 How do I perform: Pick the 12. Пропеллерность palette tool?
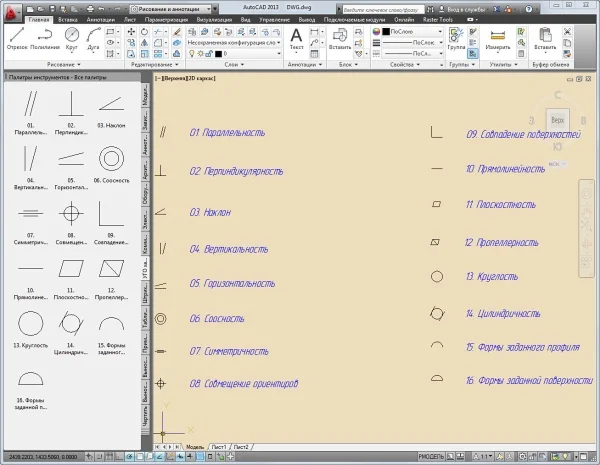coord(111,277)
